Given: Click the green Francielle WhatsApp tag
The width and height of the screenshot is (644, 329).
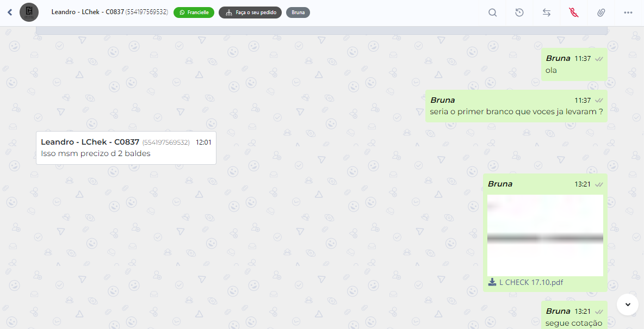Looking at the screenshot, I should [194, 13].
